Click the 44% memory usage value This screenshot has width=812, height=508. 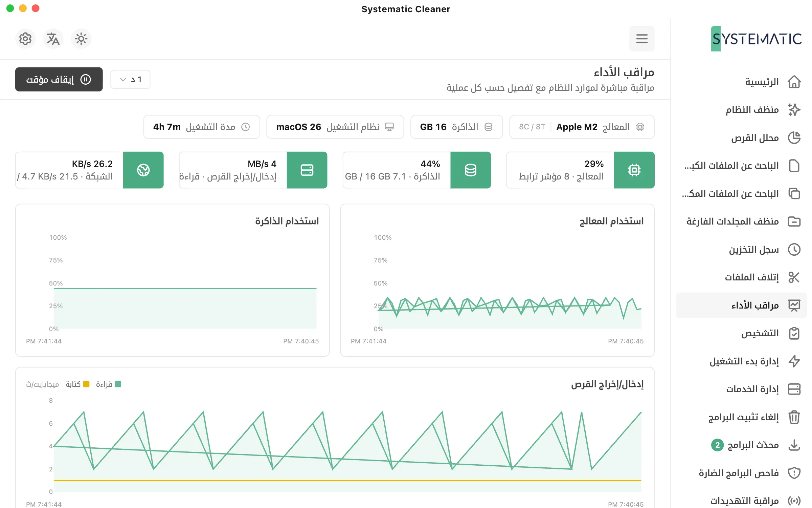pyautogui.click(x=430, y=164)
